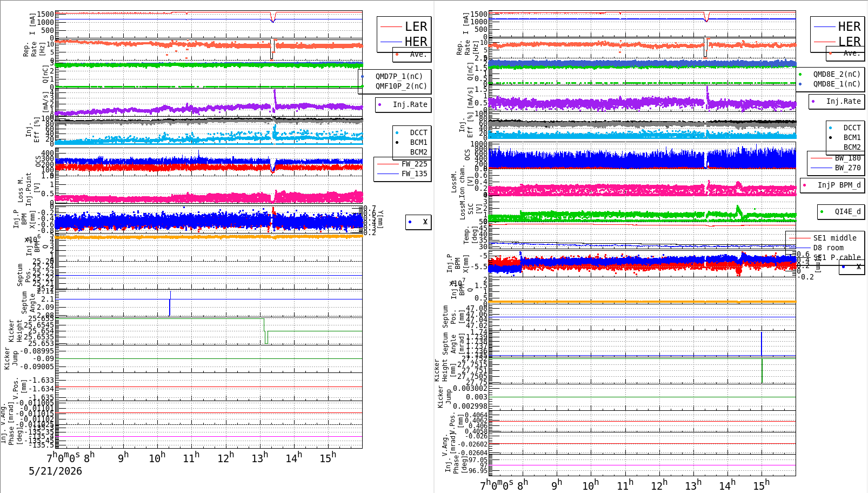The height and width of the screenshot is (493, 868).
Task: Click the LER legend entry in left panel
Action: 416,26
